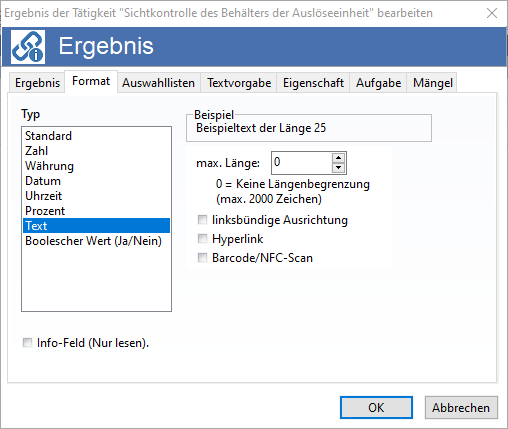Close the Ergebnis bearbeiten dialog
The image size is (508, 429).
492,13
